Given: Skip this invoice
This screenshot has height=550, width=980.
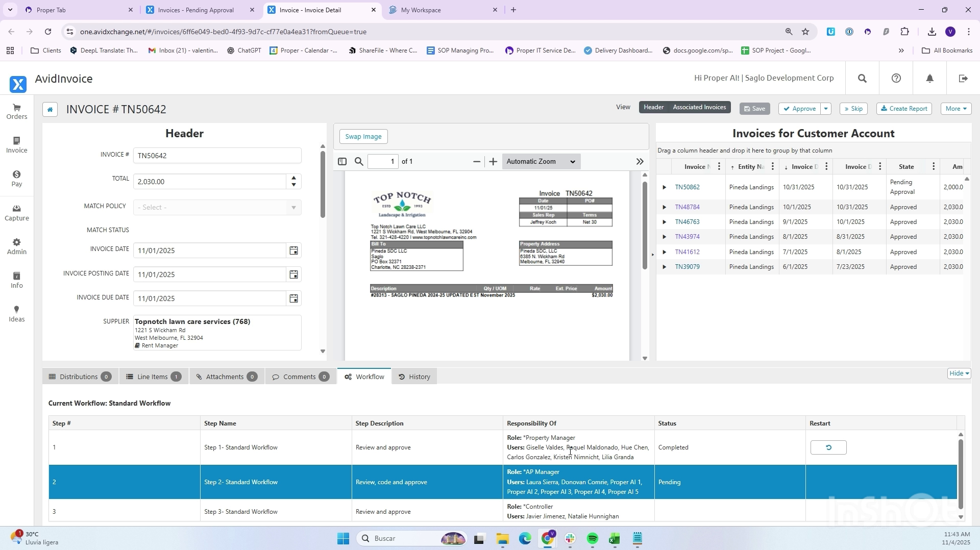Looking at the screenshot, I should tap(853, 109).
